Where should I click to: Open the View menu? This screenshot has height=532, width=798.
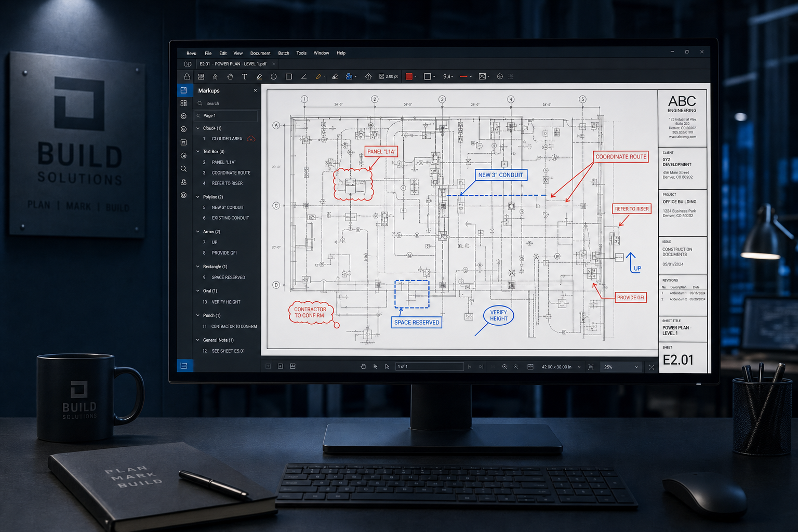(238, 53)
